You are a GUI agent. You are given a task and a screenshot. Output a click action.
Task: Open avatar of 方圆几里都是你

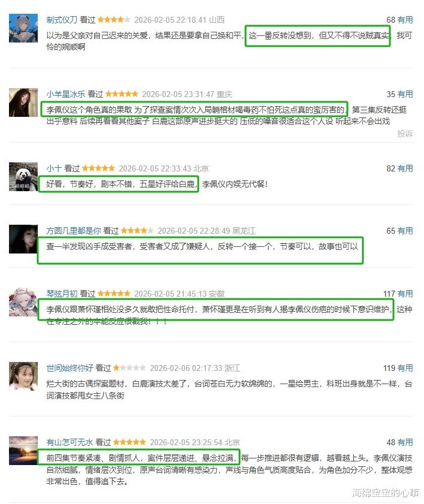pyautogui.click(x=23, y=239)
